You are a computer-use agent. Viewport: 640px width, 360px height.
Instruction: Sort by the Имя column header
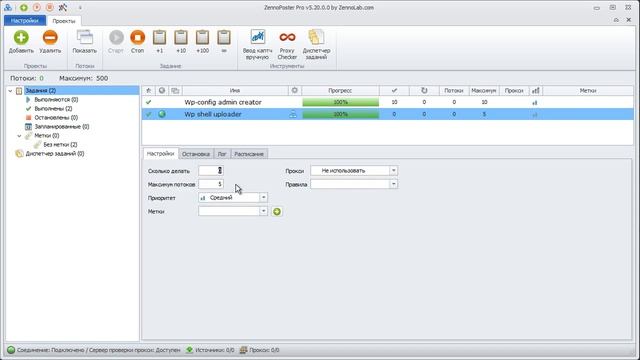[235, 91]
